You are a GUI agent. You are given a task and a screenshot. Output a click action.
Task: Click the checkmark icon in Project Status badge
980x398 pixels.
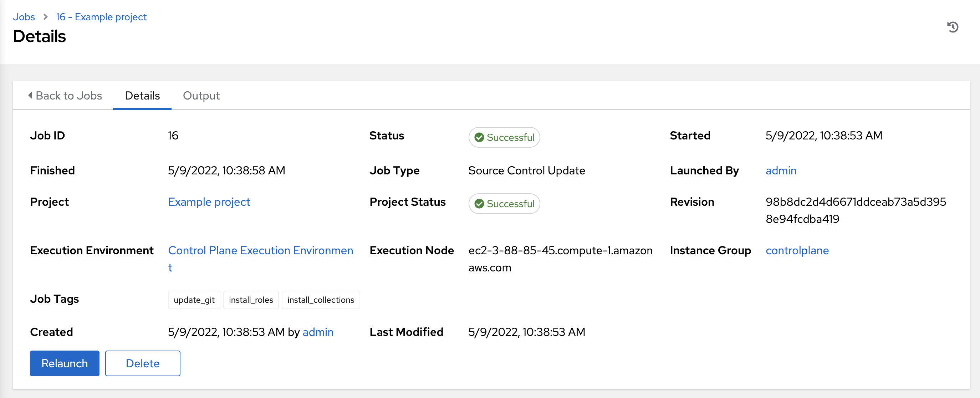pyautogui.click(x=479, y=204)
